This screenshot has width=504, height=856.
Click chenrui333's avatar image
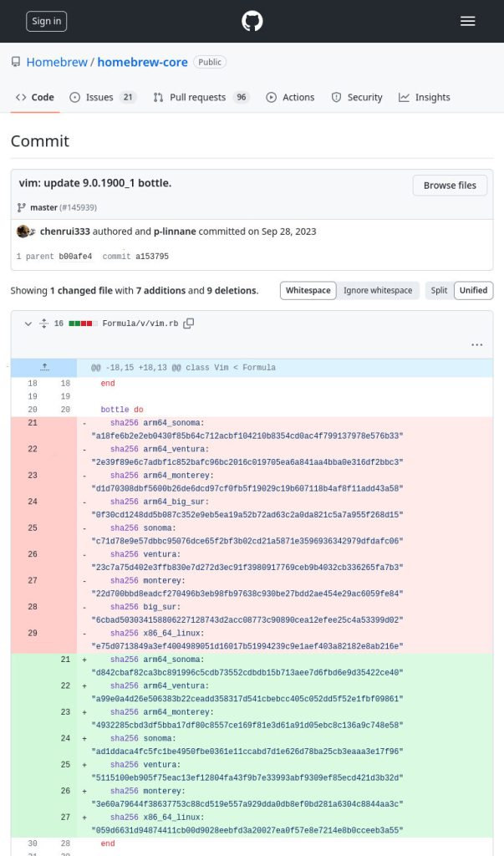click(24, 231)
